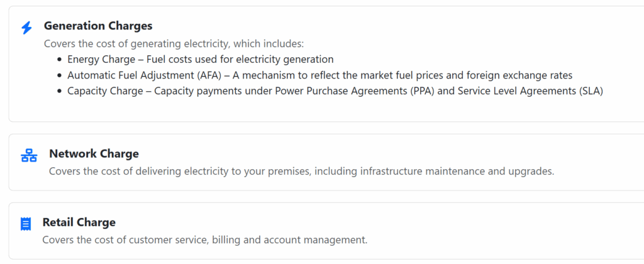This screenshot has width=644, height=264.
Task: Click the bullet dot before Capacity Charge
Action: [x=60, y=91]
